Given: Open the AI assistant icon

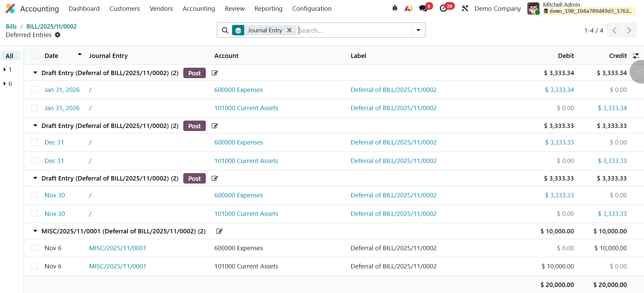Looking at the screenshot, I should 408,8.
